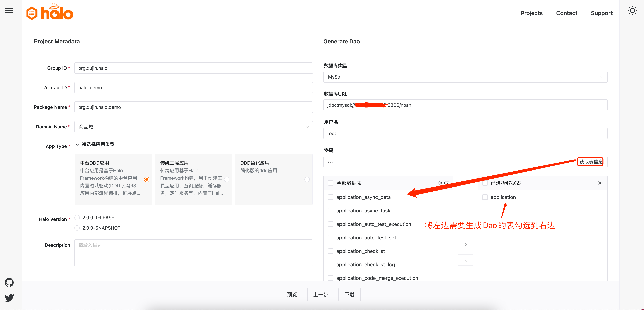Click the Project Metadata heading

(57, 42)
